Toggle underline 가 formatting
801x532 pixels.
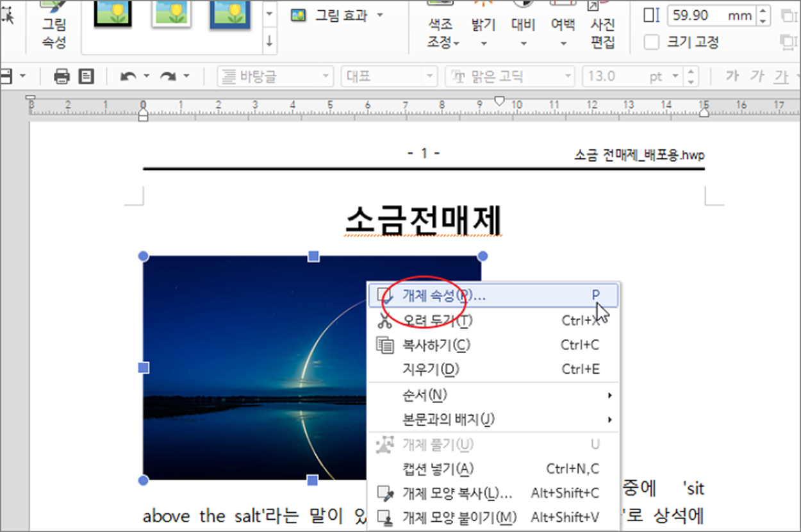pos(781,77)
